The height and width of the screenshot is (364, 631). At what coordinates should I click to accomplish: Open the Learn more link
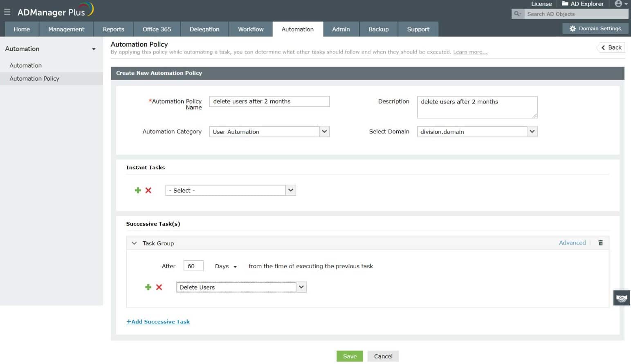pyautogui.click(x=470, y=52)
